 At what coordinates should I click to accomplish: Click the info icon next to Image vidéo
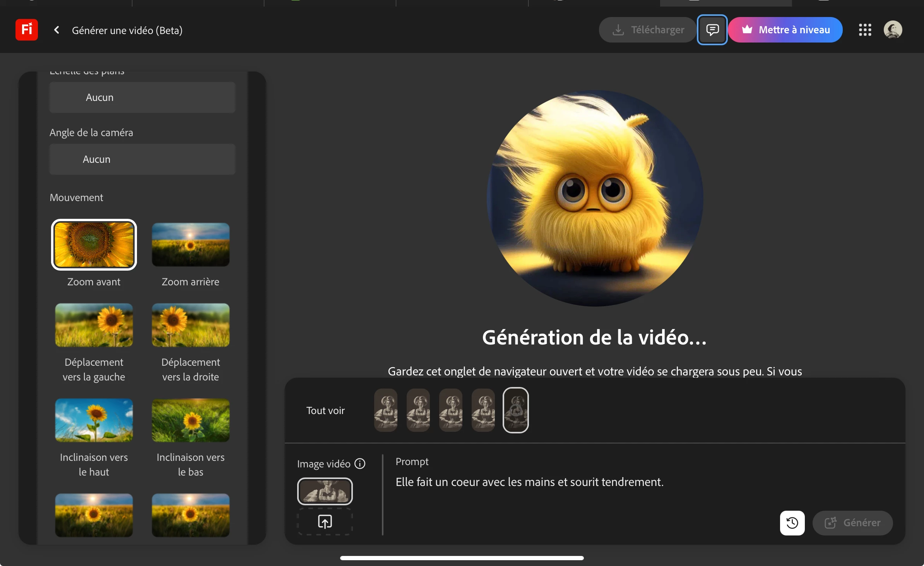360,464
